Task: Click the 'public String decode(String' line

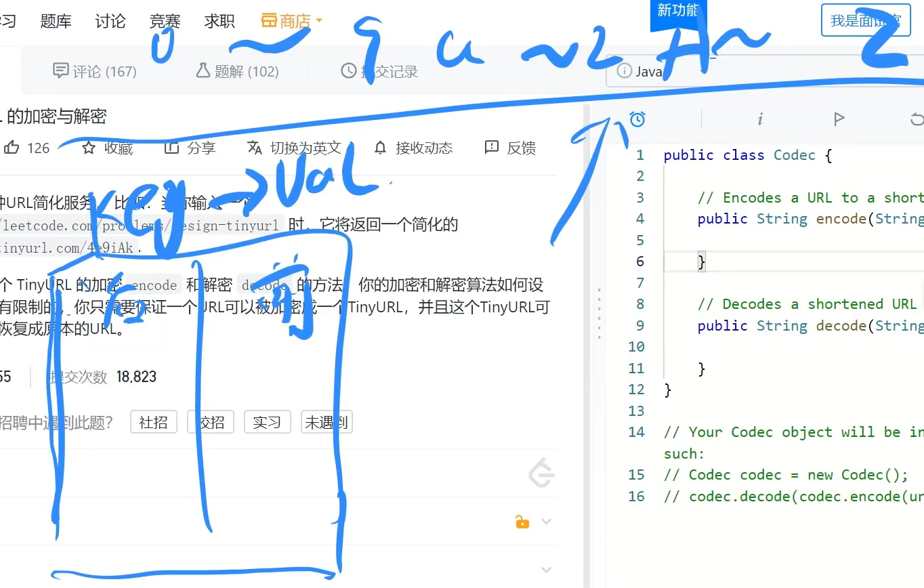Action: pos(811,326)
